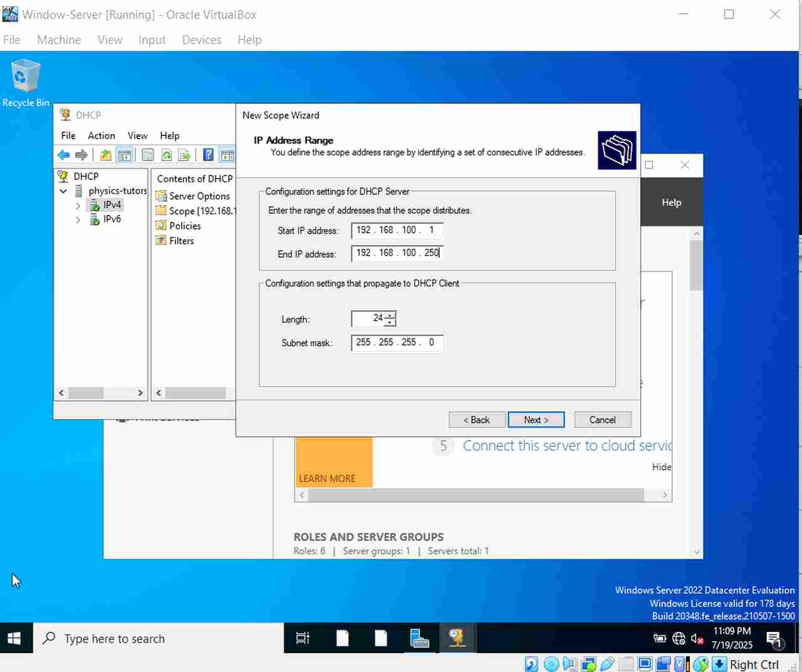Click the Forward arrow in DHCP toolbar
This screenshot has width=802, height=672.
coord(81,155)
